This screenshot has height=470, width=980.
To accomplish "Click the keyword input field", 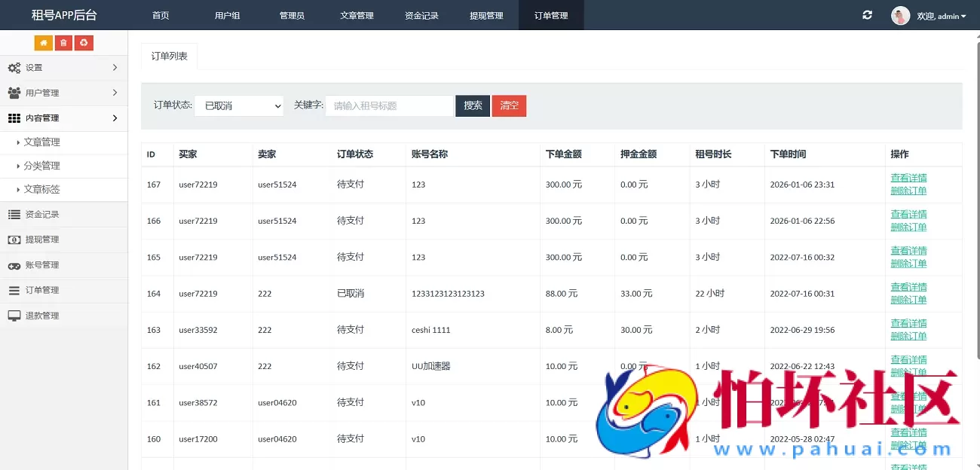I will [388, 105].
